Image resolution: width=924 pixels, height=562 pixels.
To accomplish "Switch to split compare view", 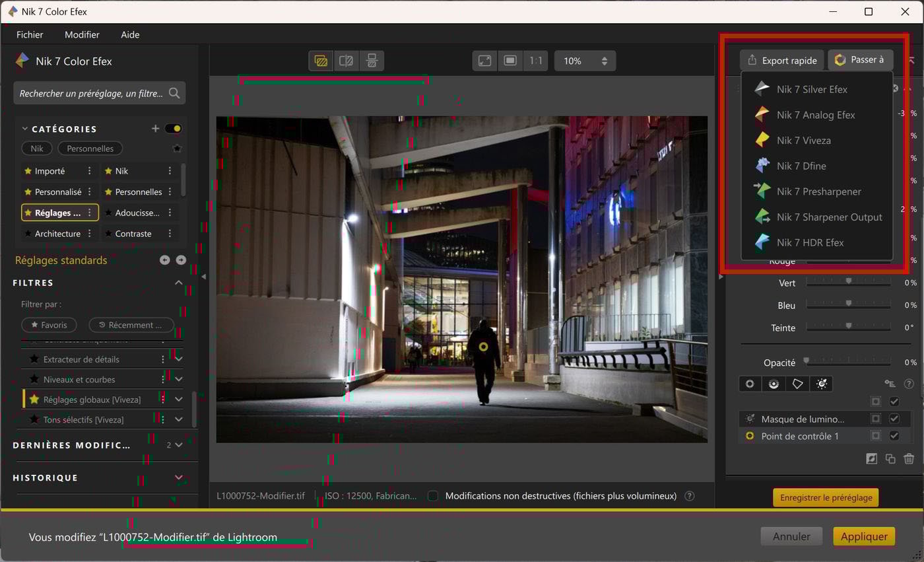I will pos(346,61).
